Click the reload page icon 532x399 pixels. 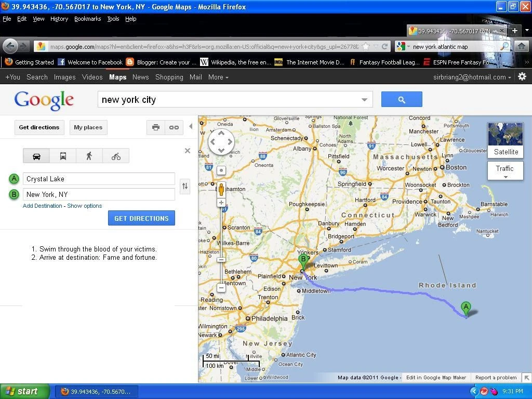pyautogui.click(x=384, y=46)
